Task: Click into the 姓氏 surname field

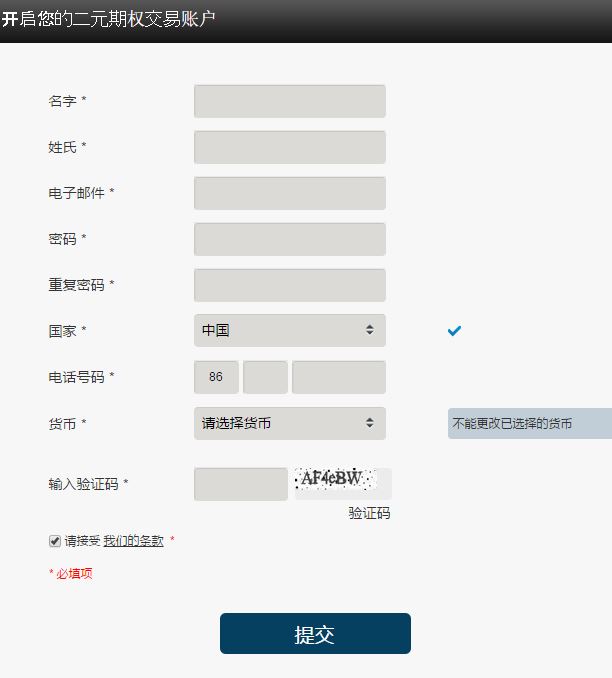Action: click(x=289, y=147)
